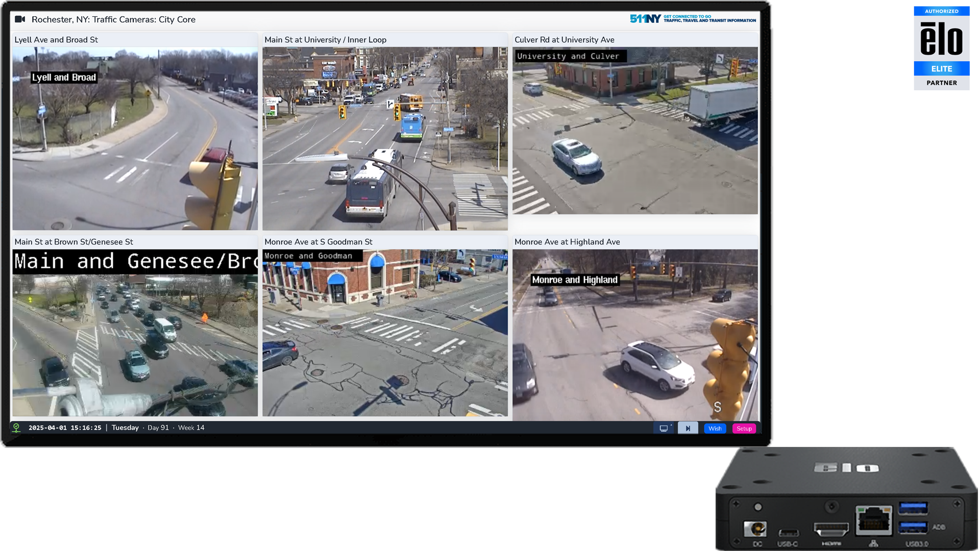Click the Elo Authorized Elite Partner badge
This screenshot has height=551, width=980.
(941, 48)
